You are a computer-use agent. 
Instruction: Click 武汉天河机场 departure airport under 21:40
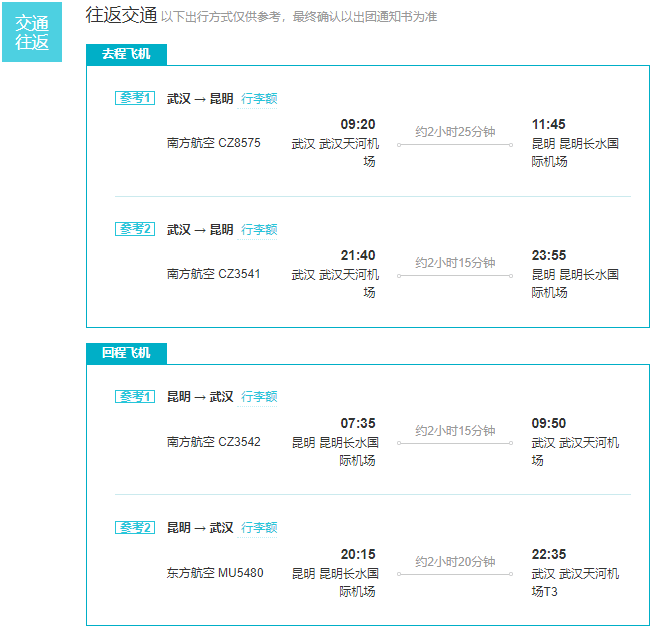click(335, 284)
